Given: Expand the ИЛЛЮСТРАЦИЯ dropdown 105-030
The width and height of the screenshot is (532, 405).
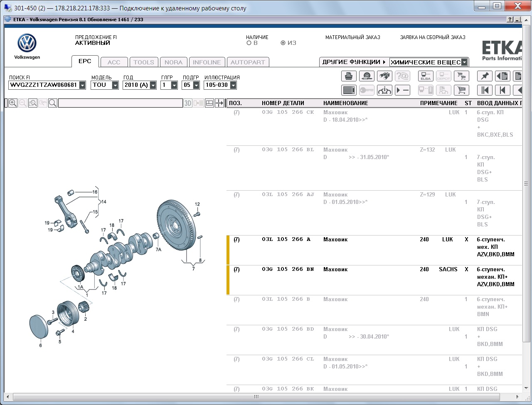Looking at the screenshot, I should click(x=233, y=85).
